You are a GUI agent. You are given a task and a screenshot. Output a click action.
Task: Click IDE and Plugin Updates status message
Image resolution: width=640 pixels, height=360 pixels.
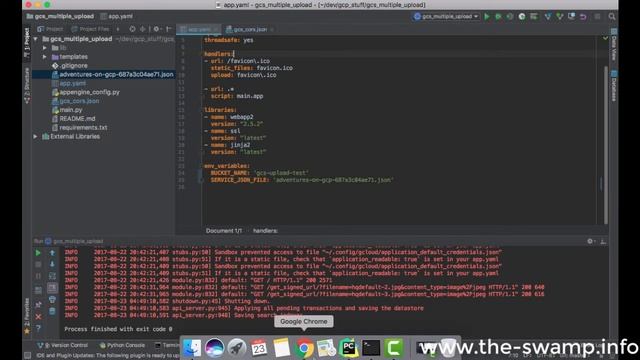tap(108, 356)
